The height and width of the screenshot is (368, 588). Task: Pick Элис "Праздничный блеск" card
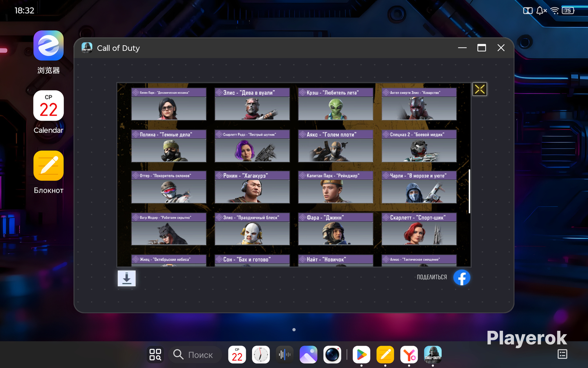click(x=252, y=229)
